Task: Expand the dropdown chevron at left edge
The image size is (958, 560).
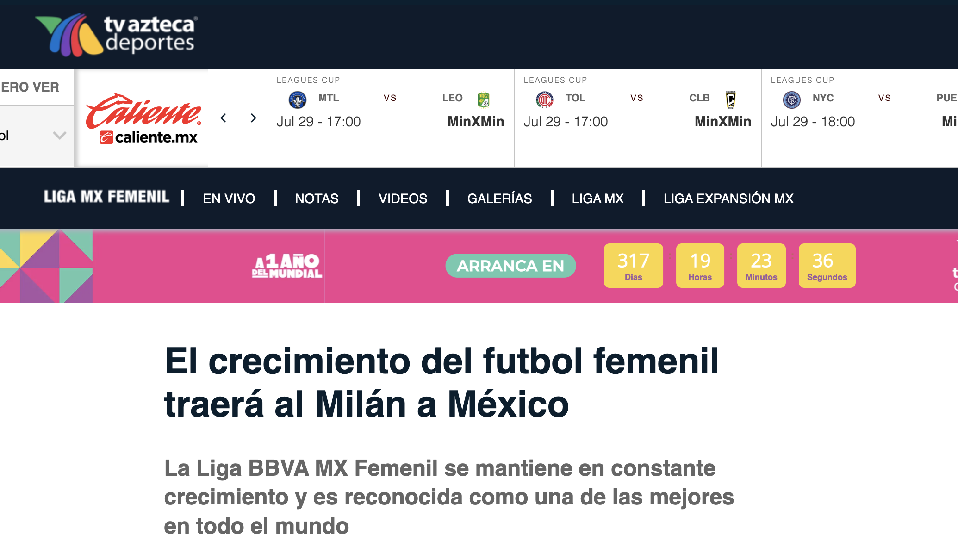Action: pos(60,136)
